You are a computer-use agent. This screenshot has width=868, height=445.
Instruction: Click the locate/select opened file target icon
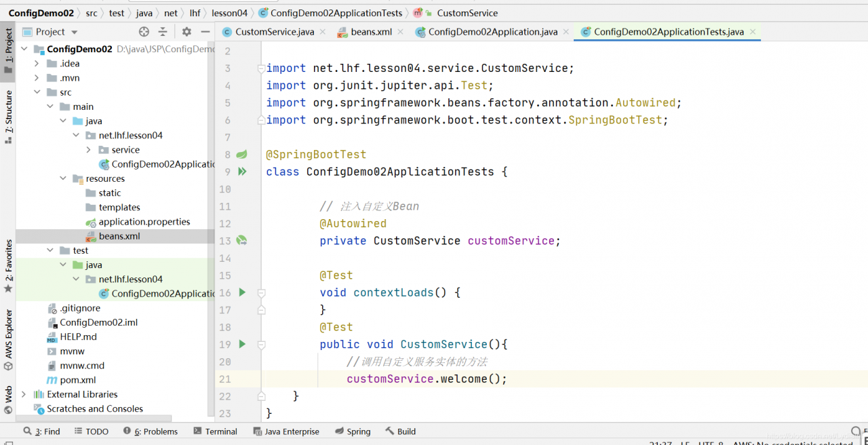[144, 32]
